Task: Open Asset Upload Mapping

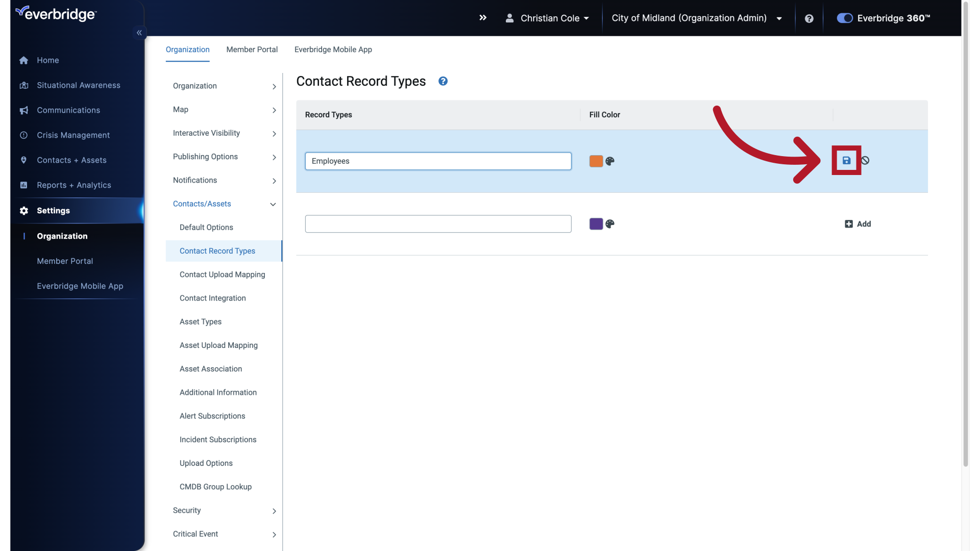Action: click(218, 345)
